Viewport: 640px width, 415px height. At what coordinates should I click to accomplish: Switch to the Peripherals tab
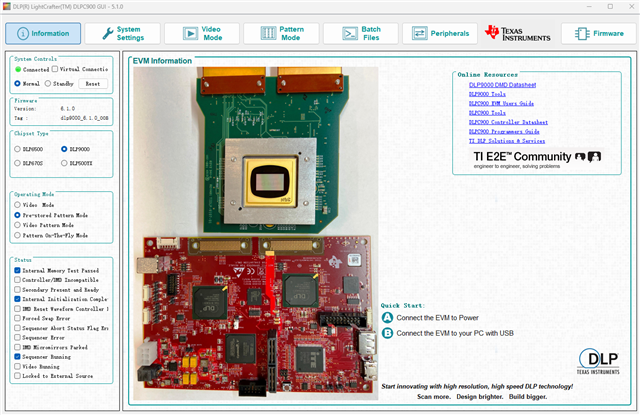[440, 33]
